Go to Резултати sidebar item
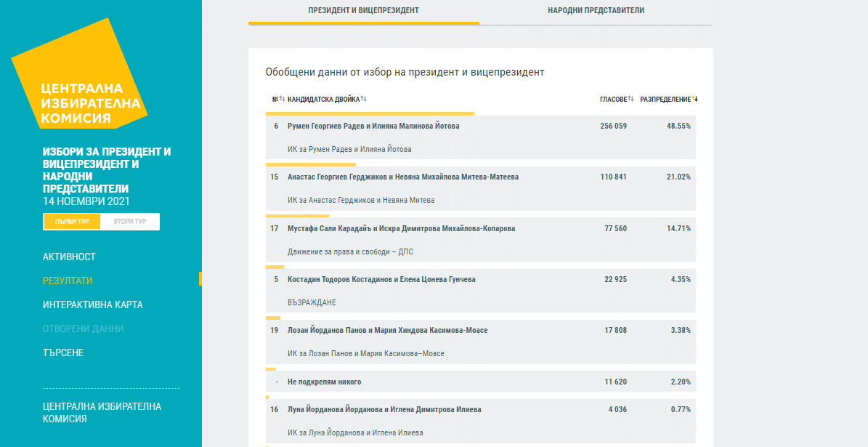This screenshot has width=868, height=447. [68, 281]
